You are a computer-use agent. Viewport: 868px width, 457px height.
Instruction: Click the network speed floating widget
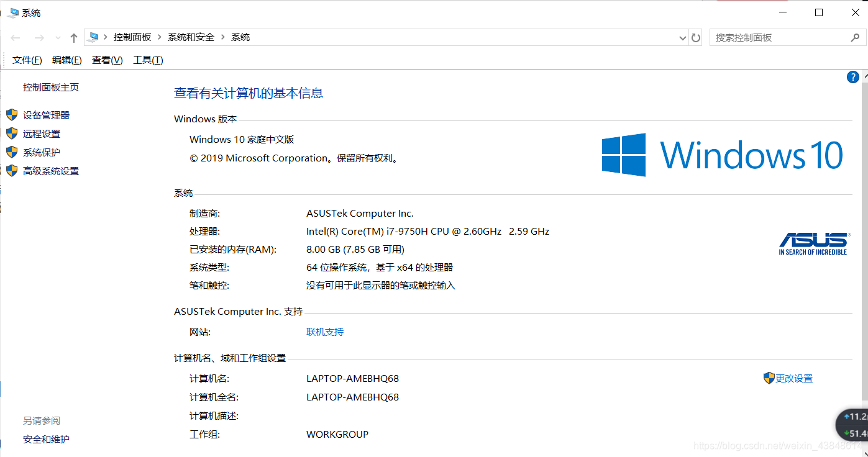tap(852, 425)
